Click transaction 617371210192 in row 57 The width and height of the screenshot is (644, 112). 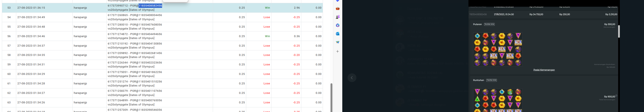point(118,44)
